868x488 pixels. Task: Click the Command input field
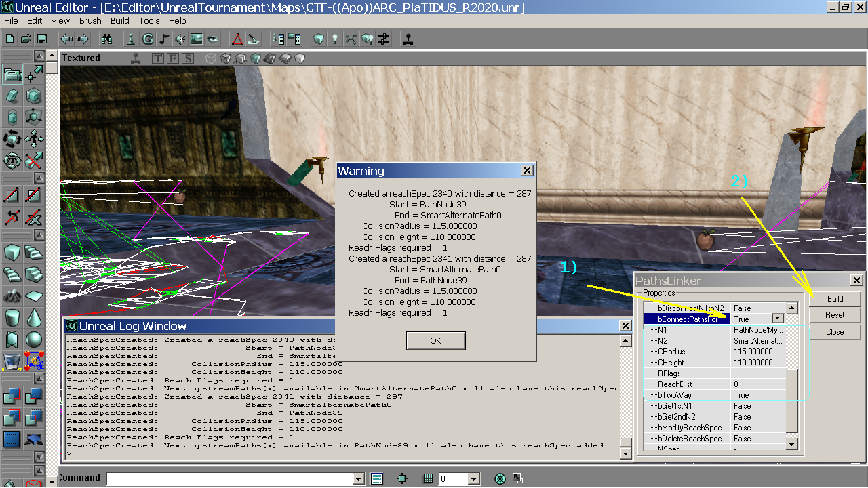point(231,479)
